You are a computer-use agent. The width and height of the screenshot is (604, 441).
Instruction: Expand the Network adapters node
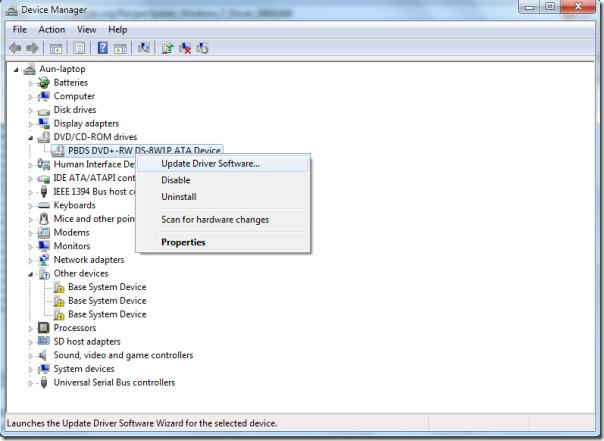pyautogui.click(x=31, y=260)
